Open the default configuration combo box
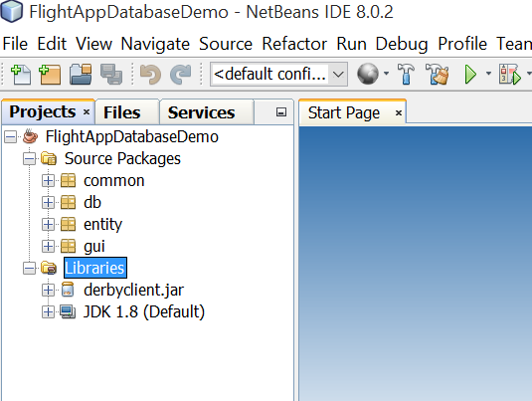532x401 pixels. 278,74
